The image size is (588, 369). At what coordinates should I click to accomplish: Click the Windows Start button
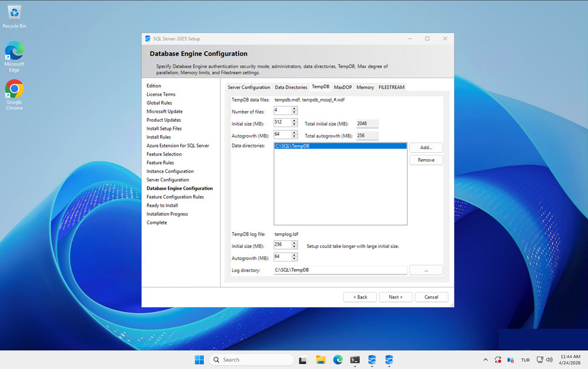click(199, 360)
